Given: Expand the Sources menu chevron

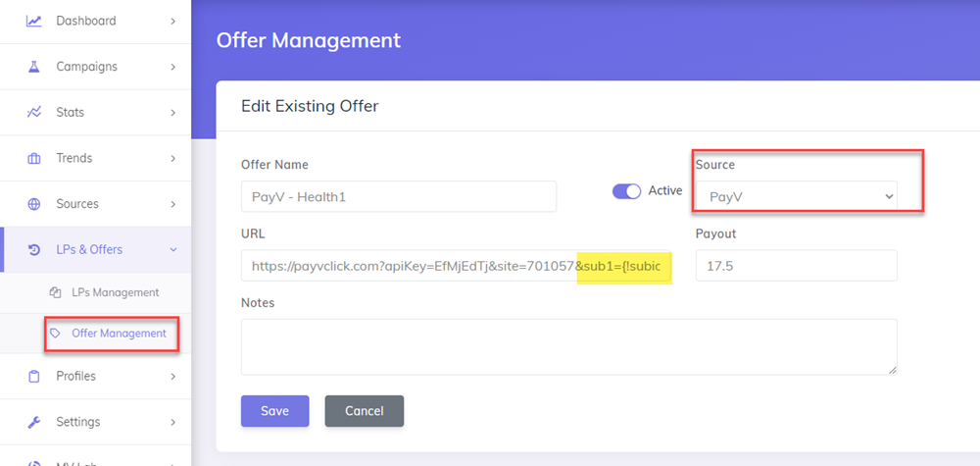Looking at the screenshot, I should (172, 204).
